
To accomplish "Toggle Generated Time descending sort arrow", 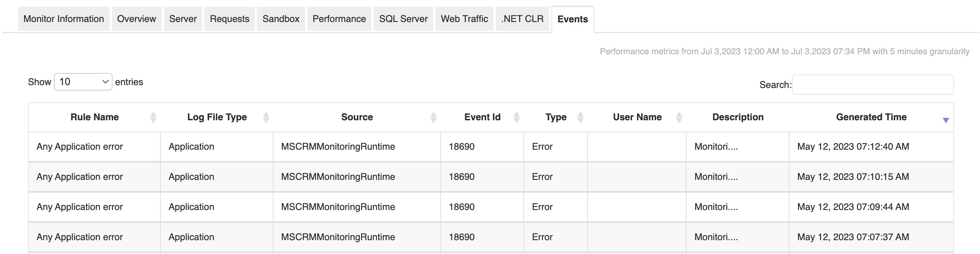I will 945,120.
